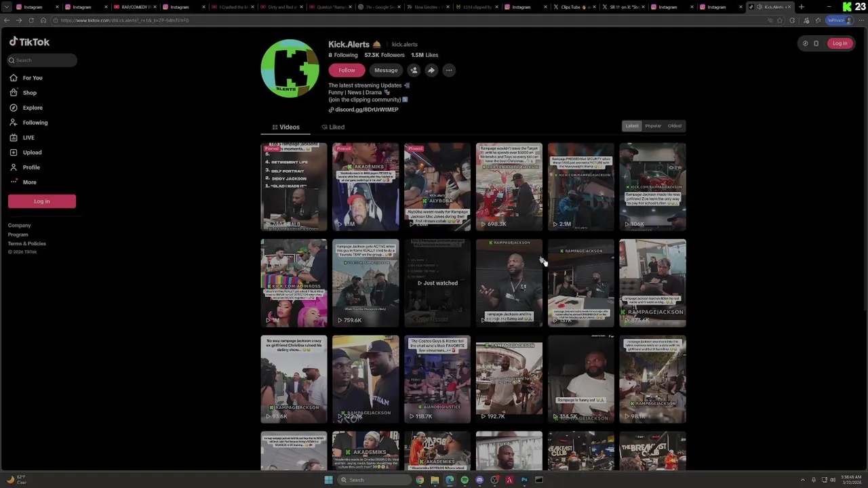This screenshot has width=868, height=488.
Task: Show hidden system tray icons
Action: (x=803, y=480)
